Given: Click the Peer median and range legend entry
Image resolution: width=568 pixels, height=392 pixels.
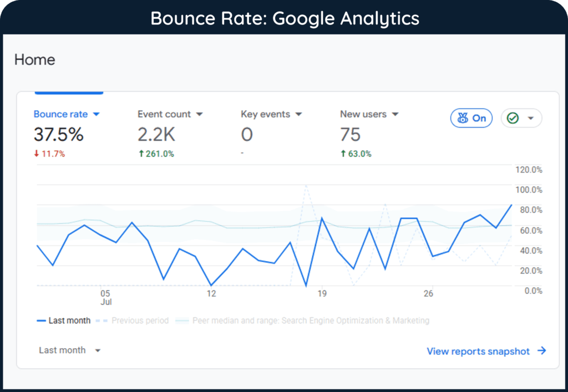Looking at the screenshot, I should [302, 320].
